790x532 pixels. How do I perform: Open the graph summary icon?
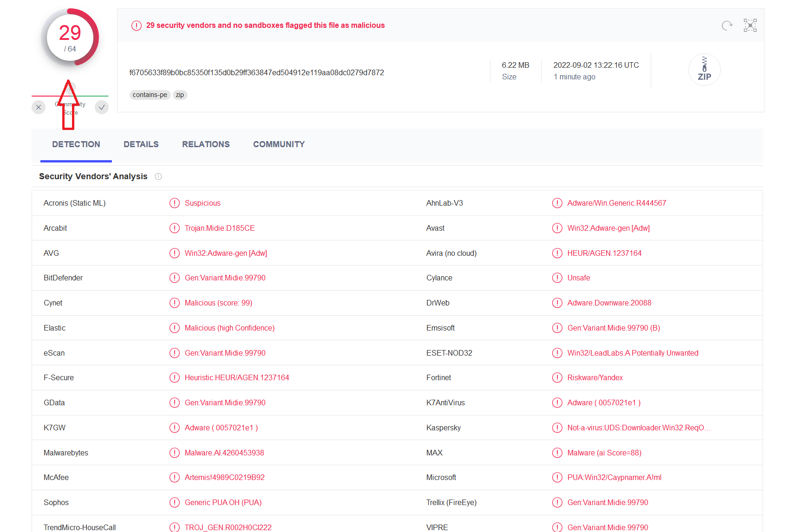pyautogui.click(x=750, y=26)
